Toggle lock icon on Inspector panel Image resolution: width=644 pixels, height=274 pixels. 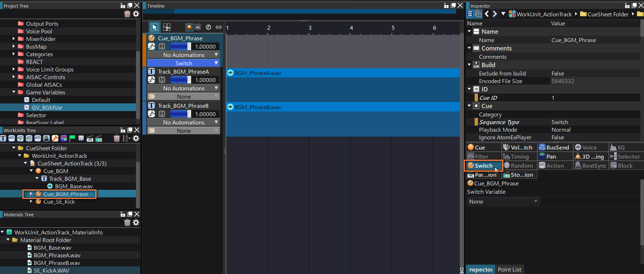click(x=627, y=5)
